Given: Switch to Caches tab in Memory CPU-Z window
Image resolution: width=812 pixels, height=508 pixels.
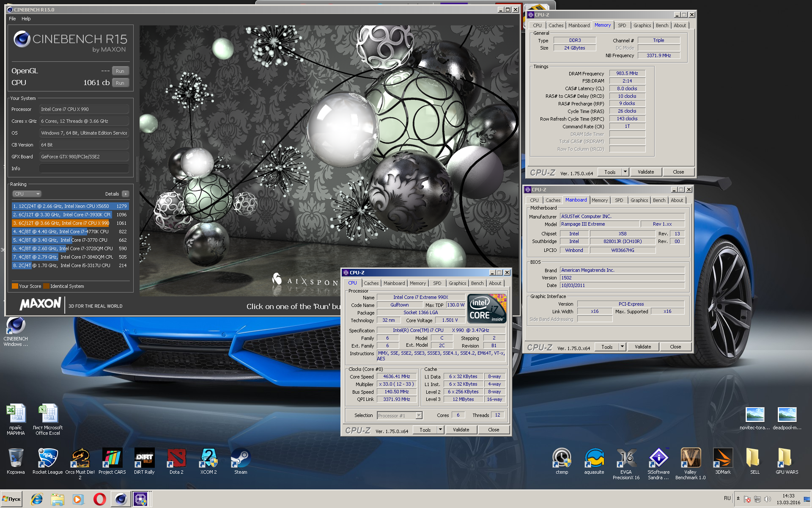Looking at the screenshot, I should click(556, 25).
